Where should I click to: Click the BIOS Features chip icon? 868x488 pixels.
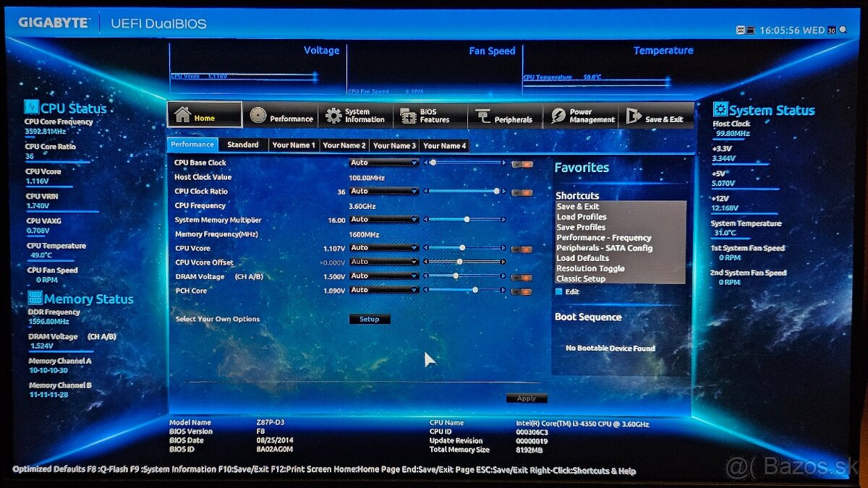(x=407, y=115)
